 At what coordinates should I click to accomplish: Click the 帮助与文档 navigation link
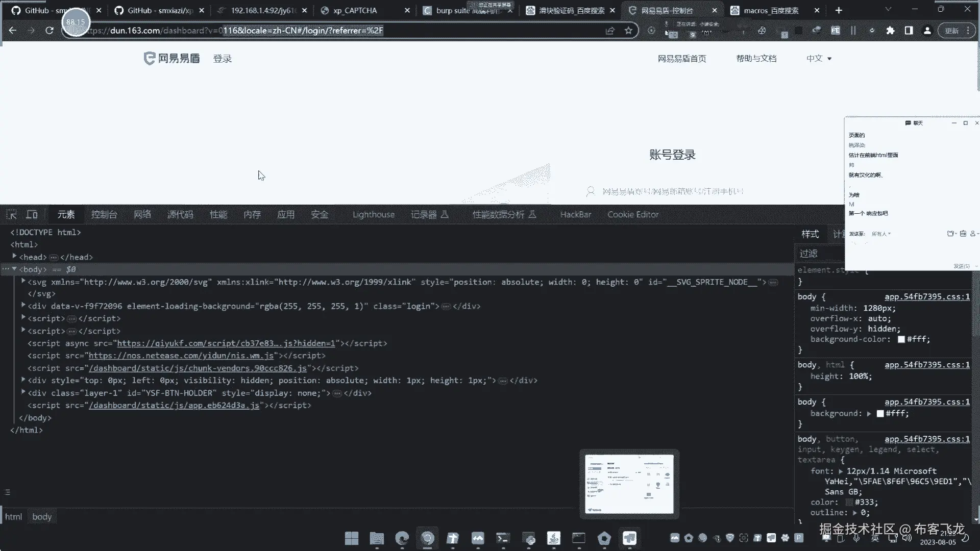point(756,59)
